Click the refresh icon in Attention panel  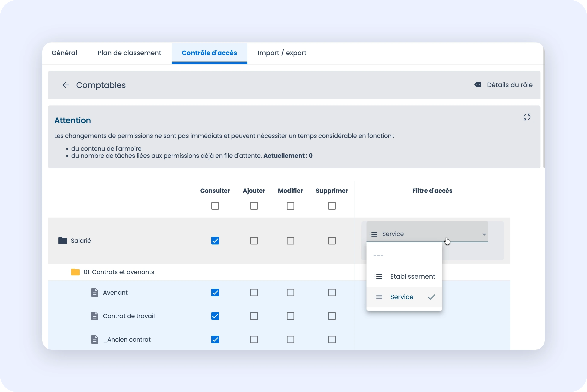point(527,117)
